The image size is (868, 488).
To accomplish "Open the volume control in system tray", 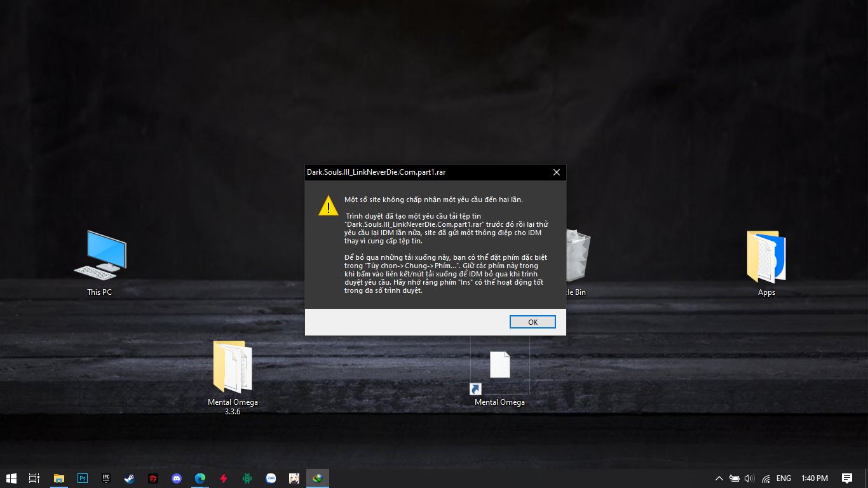I will [749, 478].
